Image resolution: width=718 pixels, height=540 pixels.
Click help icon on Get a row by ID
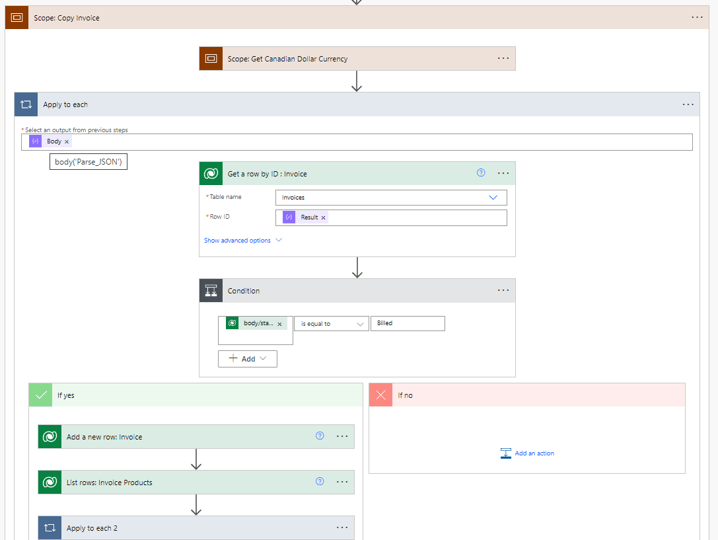[481, 173]
